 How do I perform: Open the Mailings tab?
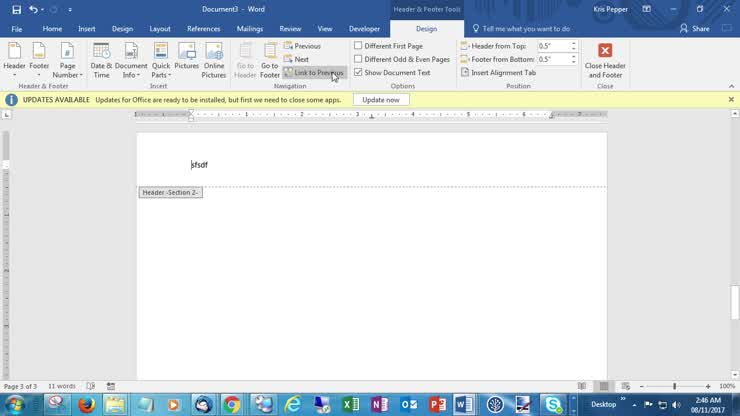tap(250, 29)
